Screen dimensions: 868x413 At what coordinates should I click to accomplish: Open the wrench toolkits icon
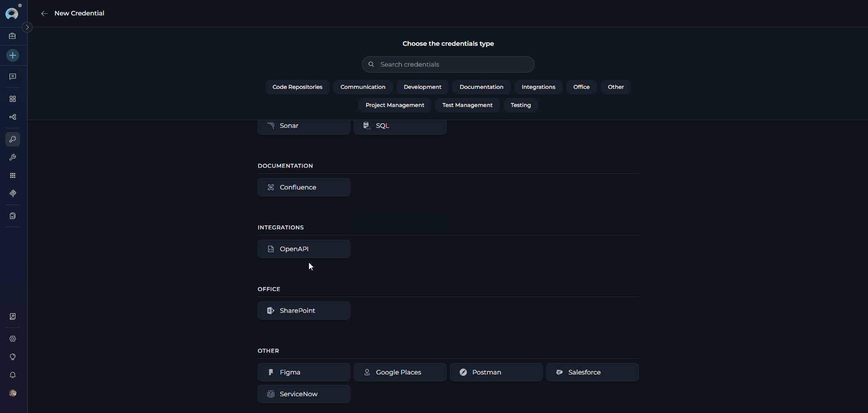(x=13, y=157)
